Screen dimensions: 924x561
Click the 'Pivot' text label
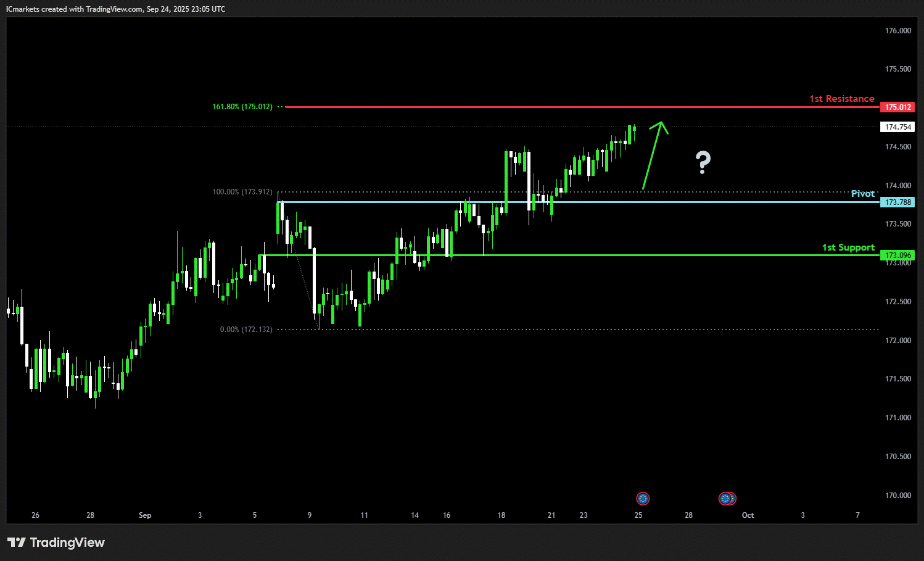click(862, 194)
